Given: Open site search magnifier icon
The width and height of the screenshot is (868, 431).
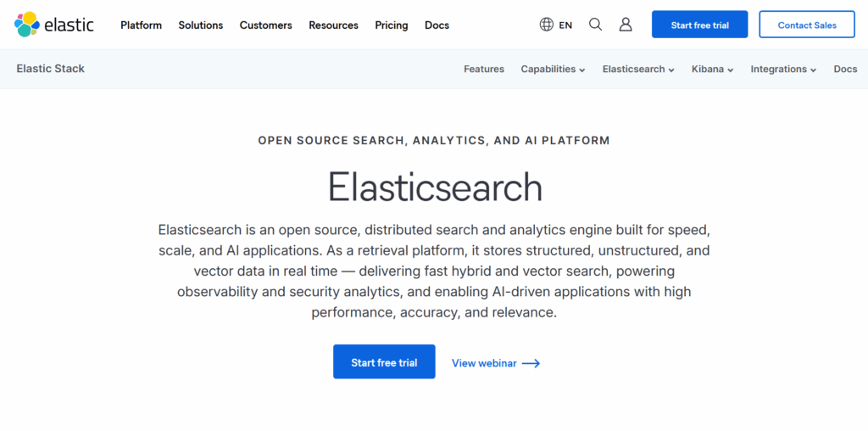Looking at the screenshot, I should 595,25.
